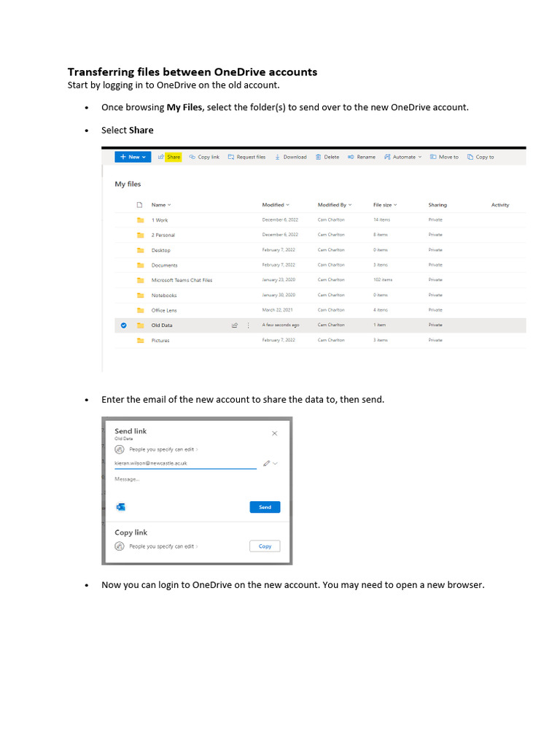Click the share icon on Old Data row
Screen dimensions: 560x747
[x=234, y=325]
